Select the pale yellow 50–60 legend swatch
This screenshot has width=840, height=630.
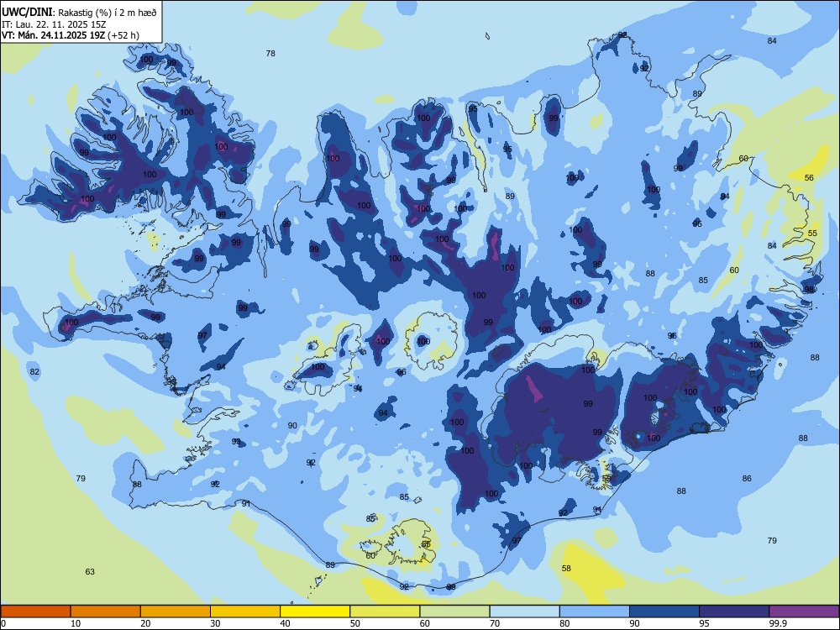[385, 612]
